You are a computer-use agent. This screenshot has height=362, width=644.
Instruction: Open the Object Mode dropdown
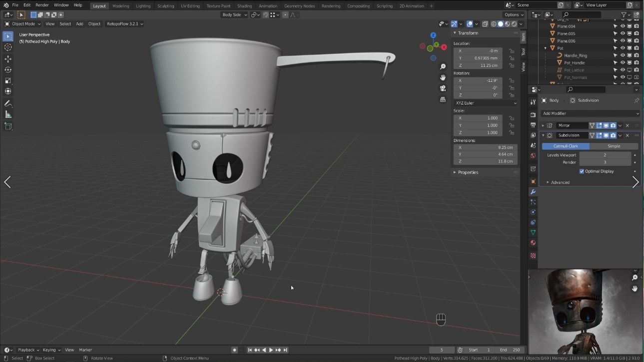[22, 23]
